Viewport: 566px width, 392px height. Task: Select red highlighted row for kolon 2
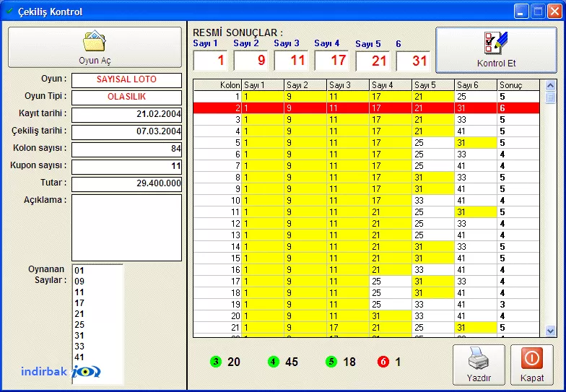click(x=367, y=108)
